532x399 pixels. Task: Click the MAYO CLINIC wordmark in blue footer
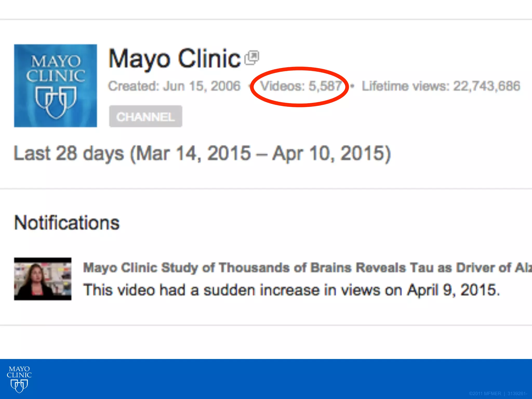(19, 372)
